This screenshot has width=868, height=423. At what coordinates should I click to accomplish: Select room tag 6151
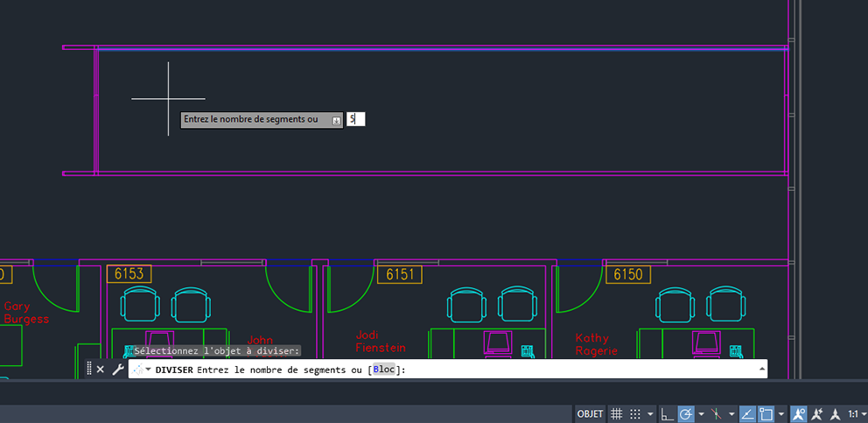pos(400,274)
